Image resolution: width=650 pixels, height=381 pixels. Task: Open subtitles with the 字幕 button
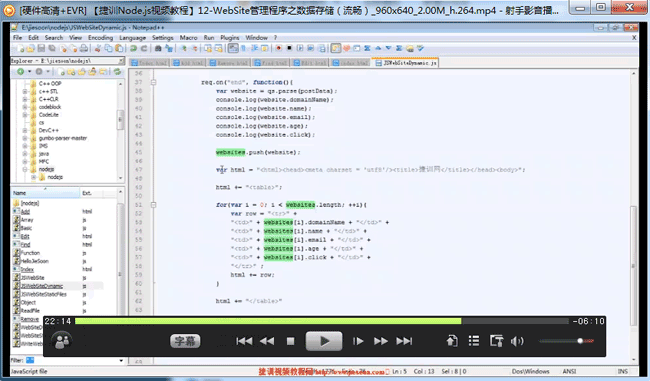(185, 341)
